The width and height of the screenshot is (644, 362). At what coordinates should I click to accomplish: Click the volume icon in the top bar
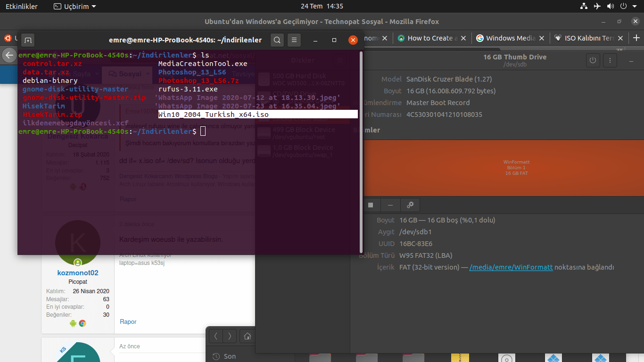[611, 6]
